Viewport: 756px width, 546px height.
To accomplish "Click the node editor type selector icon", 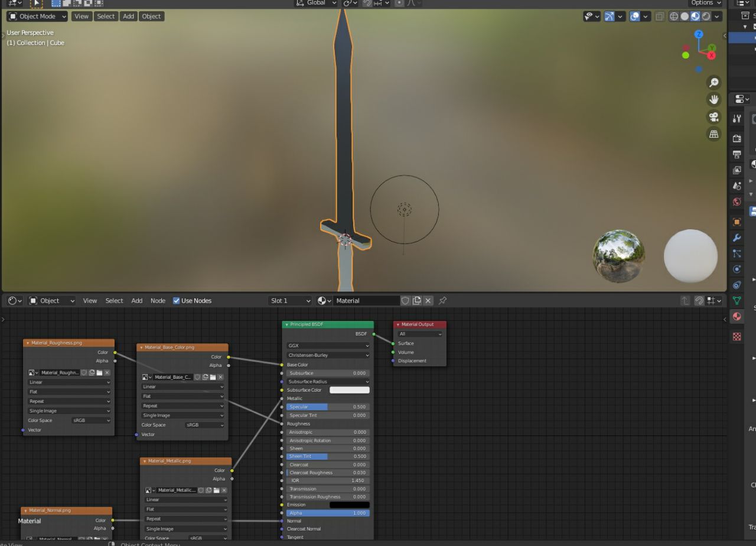I will (15, 301).
